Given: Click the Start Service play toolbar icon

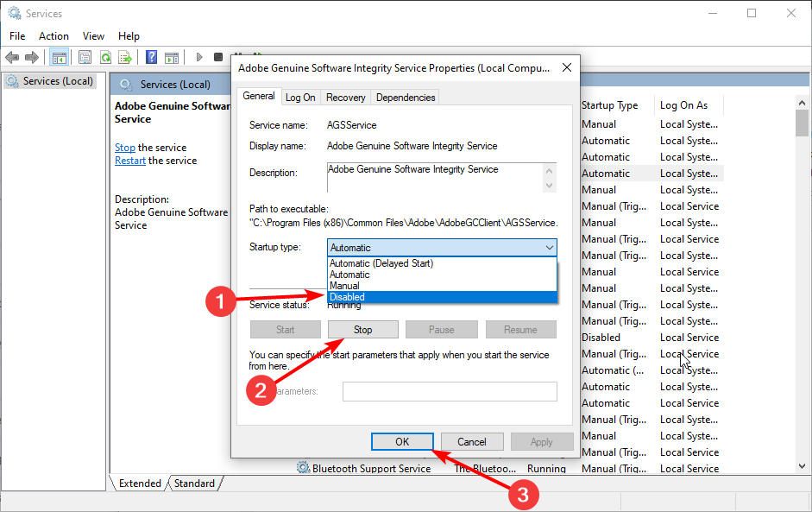Looking at the screenshot, I should click(x=198, y=57).
